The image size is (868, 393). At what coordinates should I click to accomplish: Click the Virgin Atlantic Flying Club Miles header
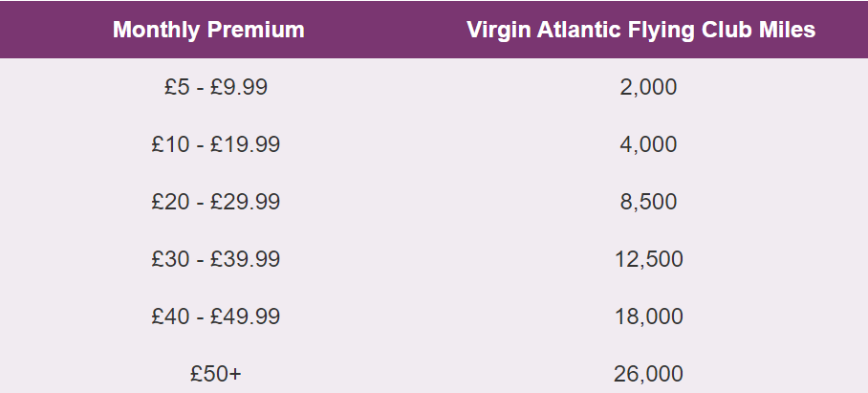coord(641,30)
